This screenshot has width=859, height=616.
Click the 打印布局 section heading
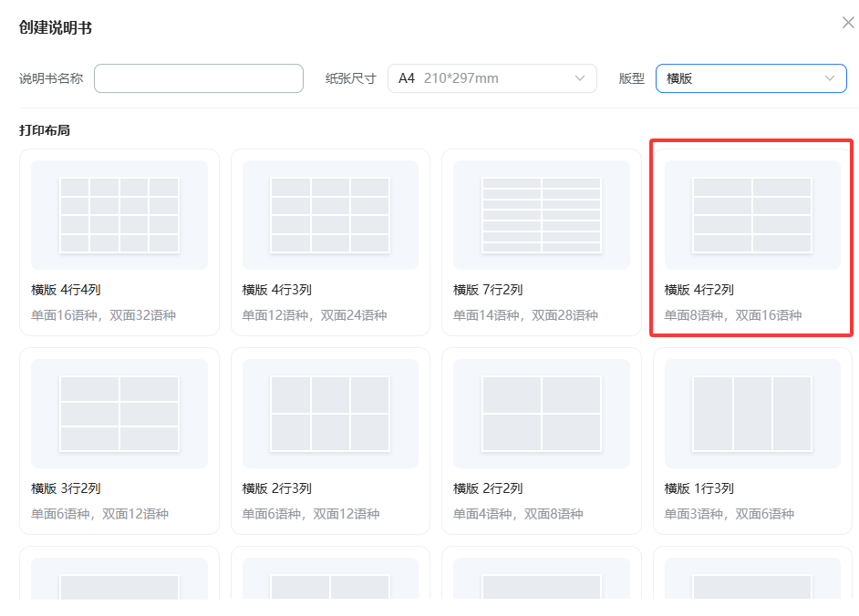coord(45,130)
